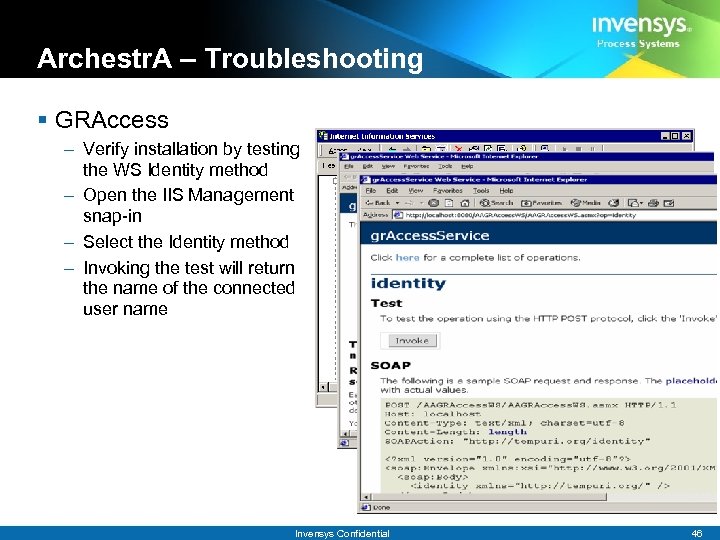720x540 pixels.
Task: Print the page from front IE toolbar
Action: [653, 202]
